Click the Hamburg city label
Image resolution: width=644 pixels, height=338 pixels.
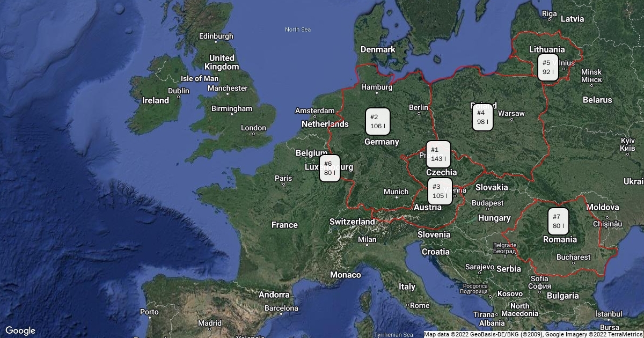pos(377,87)
